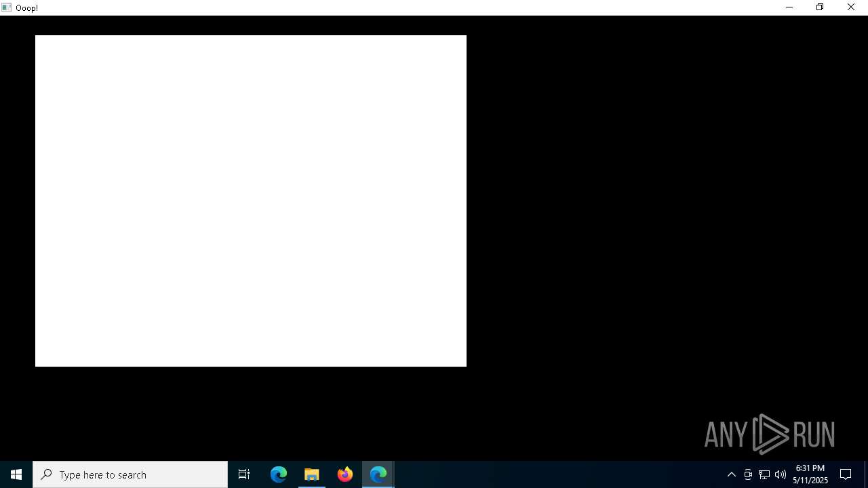Restore down the Ooop! window
The image size is (868, 488).
coord(820,7)
